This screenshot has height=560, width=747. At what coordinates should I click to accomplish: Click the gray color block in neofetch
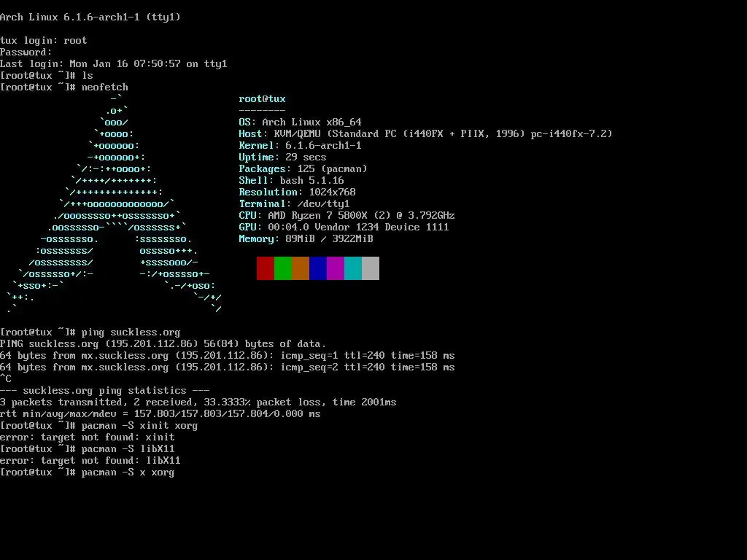click(x=371, y=268)
